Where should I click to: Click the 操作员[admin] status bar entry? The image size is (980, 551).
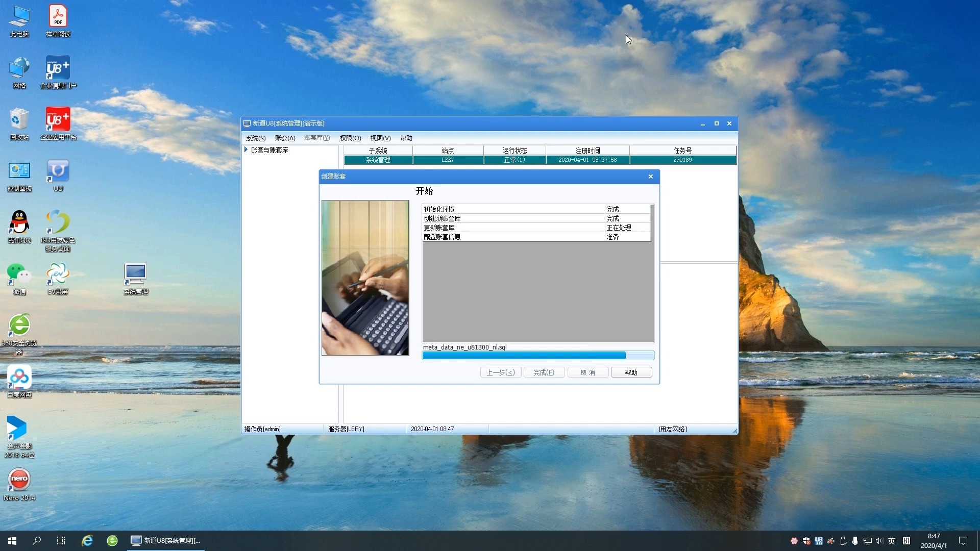[262, 429]
